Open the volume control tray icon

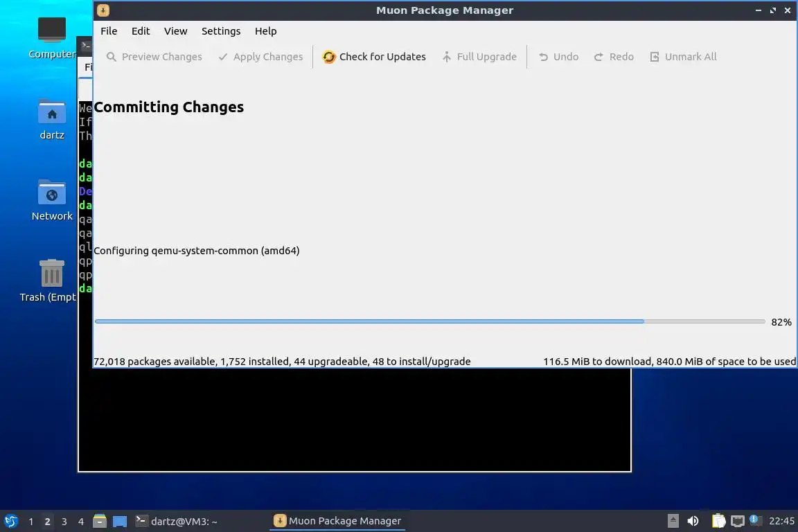[693, 521]
